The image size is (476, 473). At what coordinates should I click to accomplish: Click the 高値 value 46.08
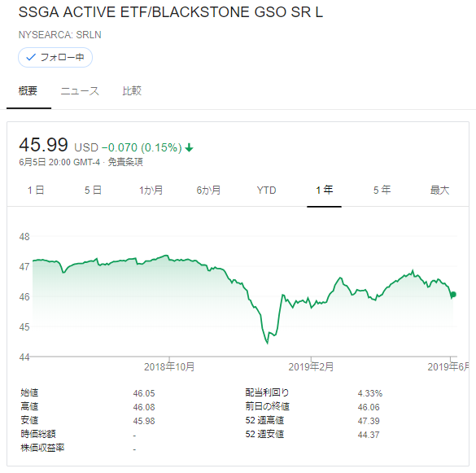click(x=144, y=407)
